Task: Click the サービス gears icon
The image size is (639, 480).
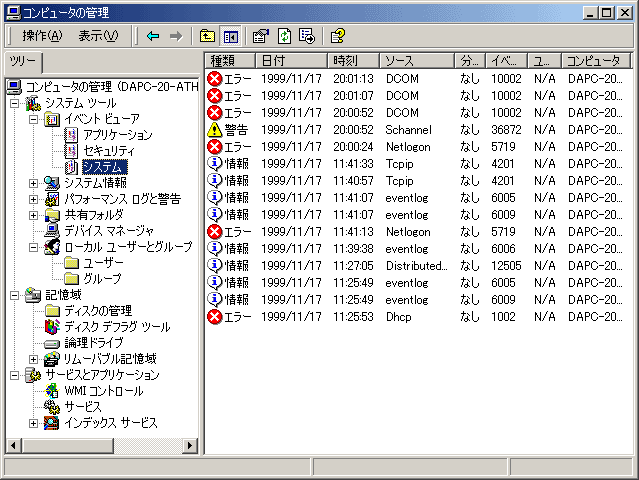Action: [52, 407]
